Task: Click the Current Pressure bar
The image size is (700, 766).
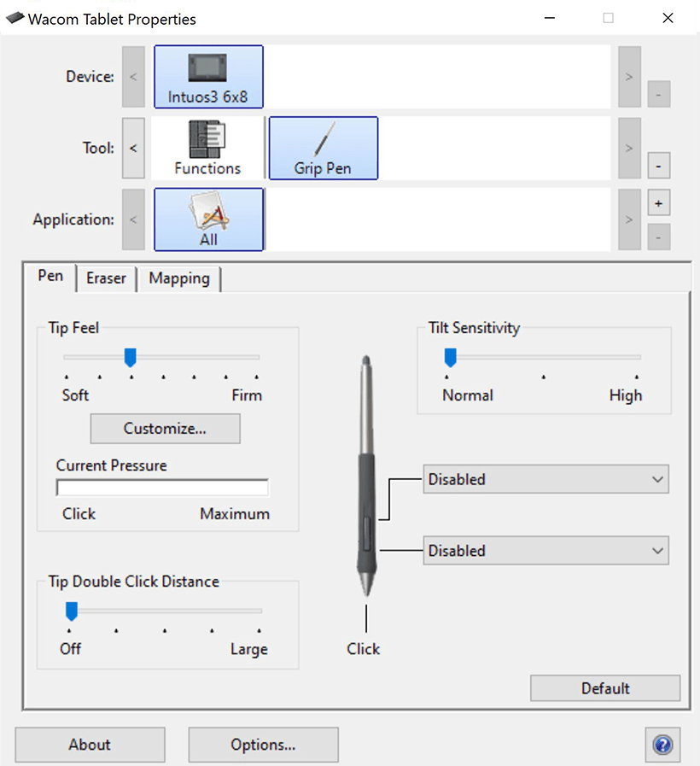Action: click(x=162, y=488)
